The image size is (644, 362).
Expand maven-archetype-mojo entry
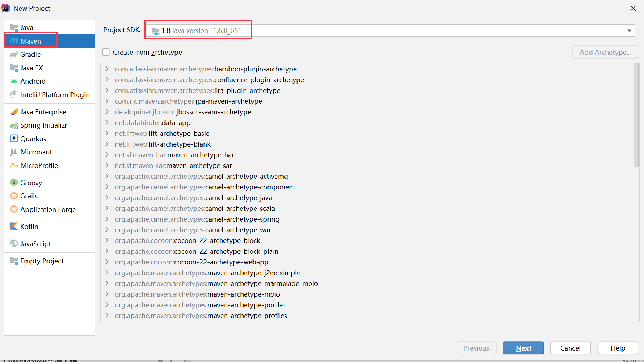click(107, 294)
